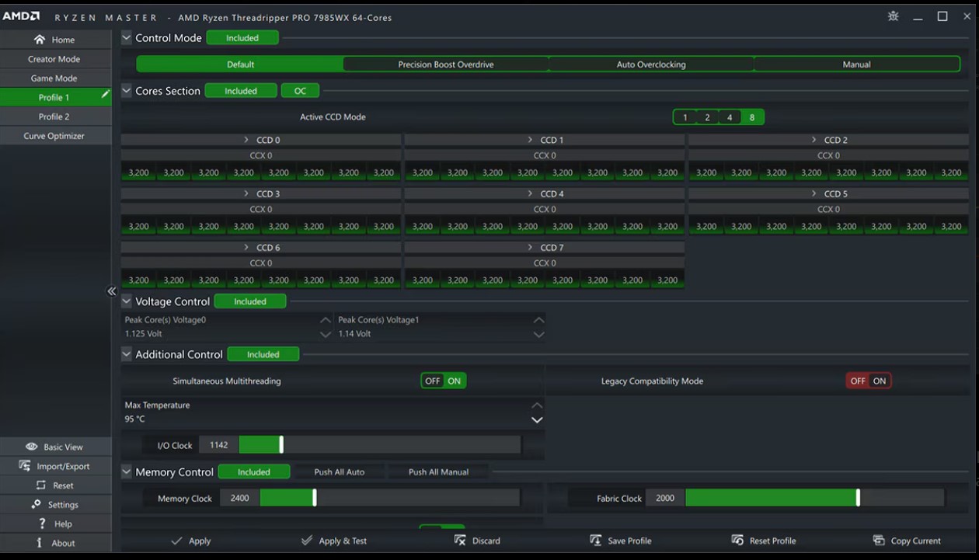
Task: Click I/O Clock value field 1142
Action: point(218,445)
